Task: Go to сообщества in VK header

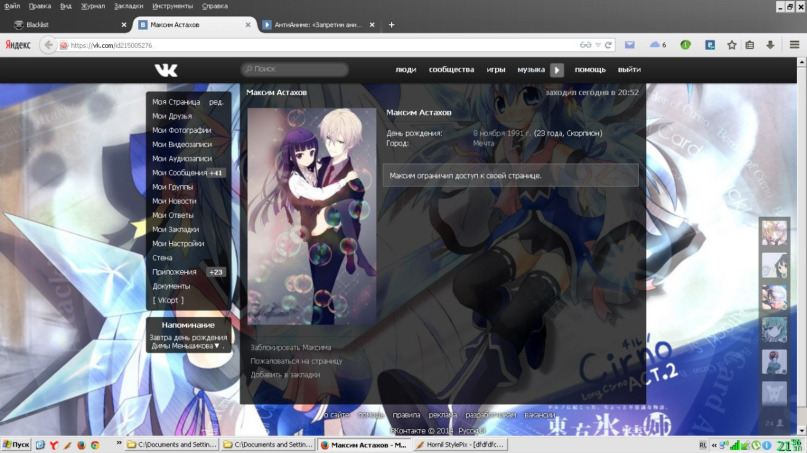Action: pyautogui.click(x=451, y=69)
